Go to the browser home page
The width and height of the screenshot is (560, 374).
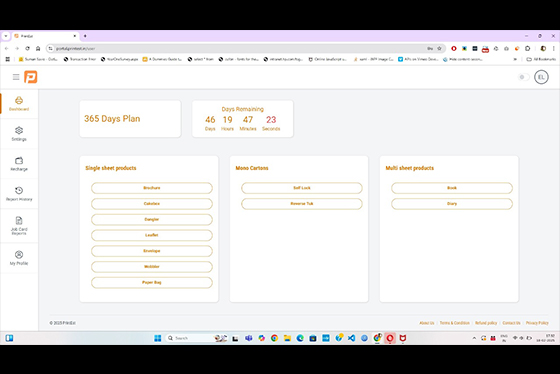click(38, 48)
